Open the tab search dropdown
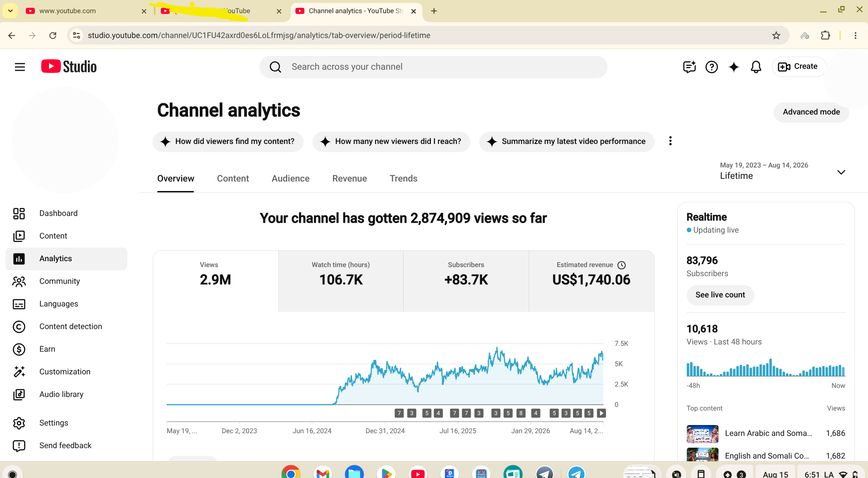This screenshot has width=868, height=478. (x=10, y=11)
